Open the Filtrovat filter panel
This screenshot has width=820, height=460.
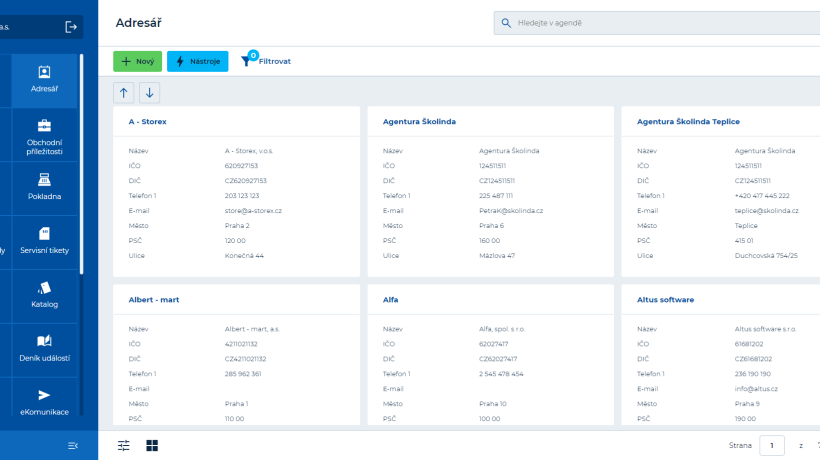tap(266, 61)
